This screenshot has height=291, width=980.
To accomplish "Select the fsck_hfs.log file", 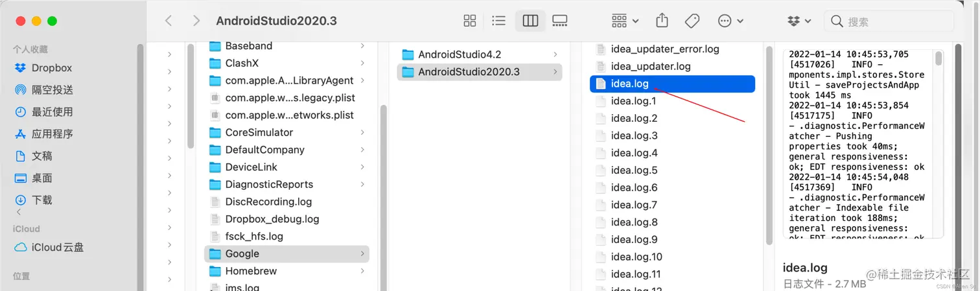I will pyautogui.click(x=286, y=237).
